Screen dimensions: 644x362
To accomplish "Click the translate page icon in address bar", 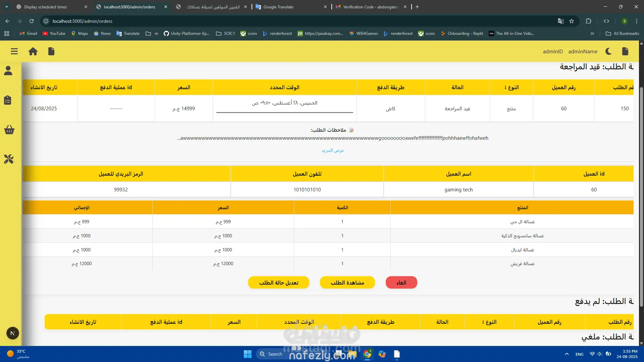I will [560, 21].
